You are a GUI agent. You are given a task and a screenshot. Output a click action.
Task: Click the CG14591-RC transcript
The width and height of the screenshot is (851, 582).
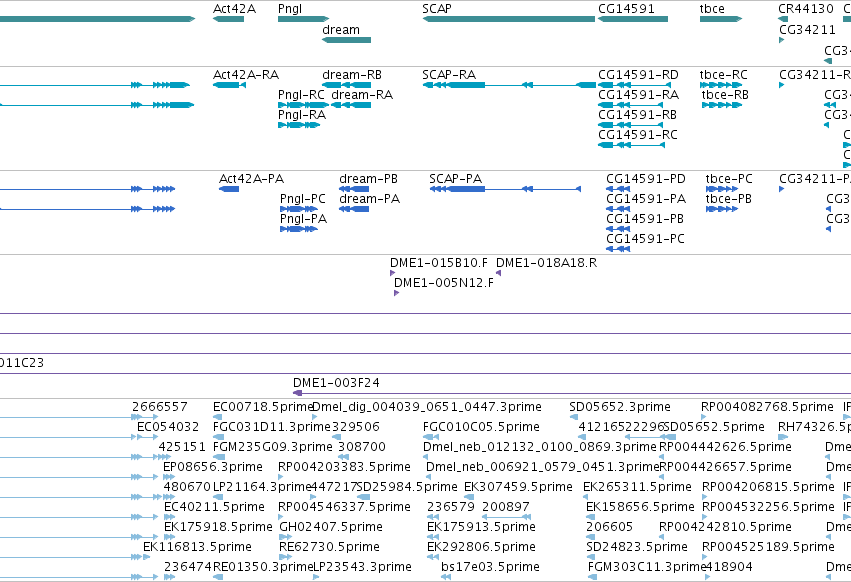click(x=631, y=145)
